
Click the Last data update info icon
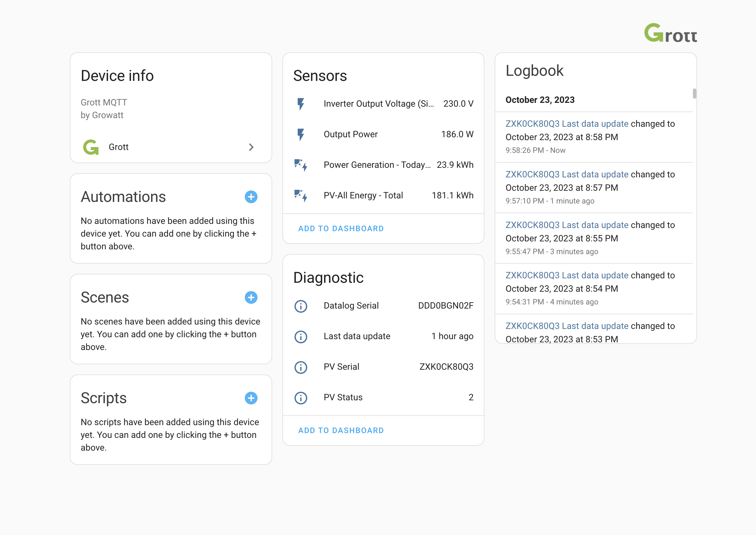(x=300, y=337)
